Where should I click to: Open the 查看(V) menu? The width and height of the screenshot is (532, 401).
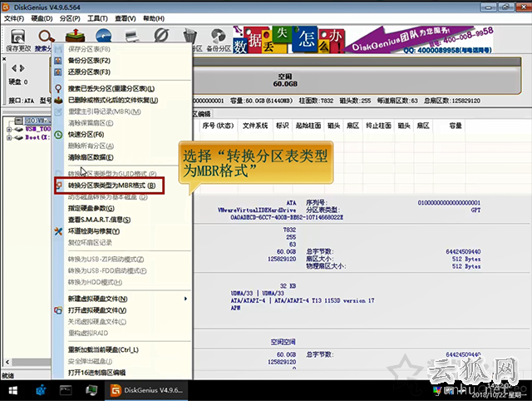[126, 18]
